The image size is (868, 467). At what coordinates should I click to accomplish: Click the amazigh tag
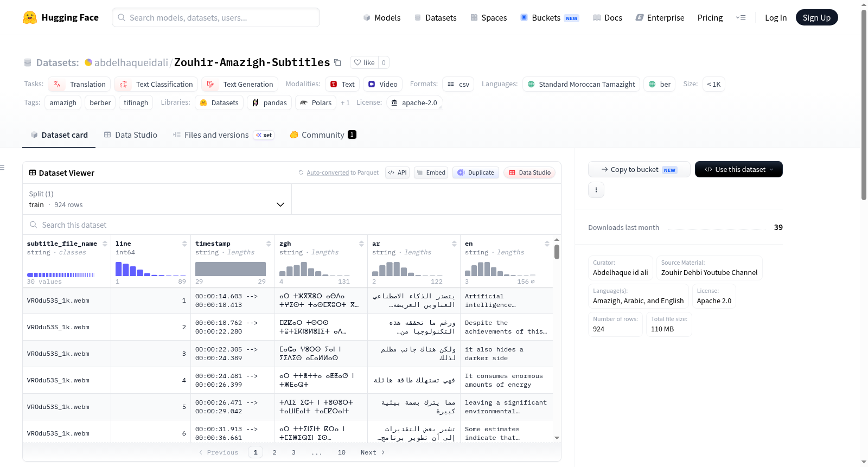[x=63, y=103]
